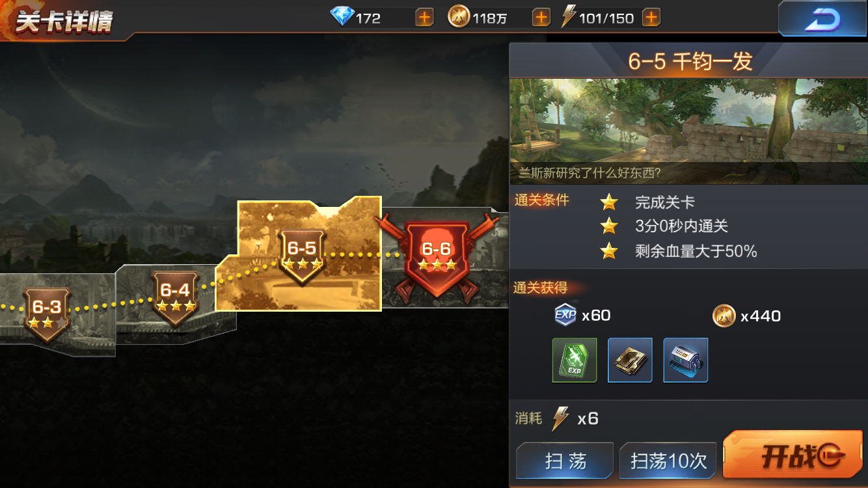Click the plus button beside the diamonds
This screenshot has width=868, height=488.
424,18
